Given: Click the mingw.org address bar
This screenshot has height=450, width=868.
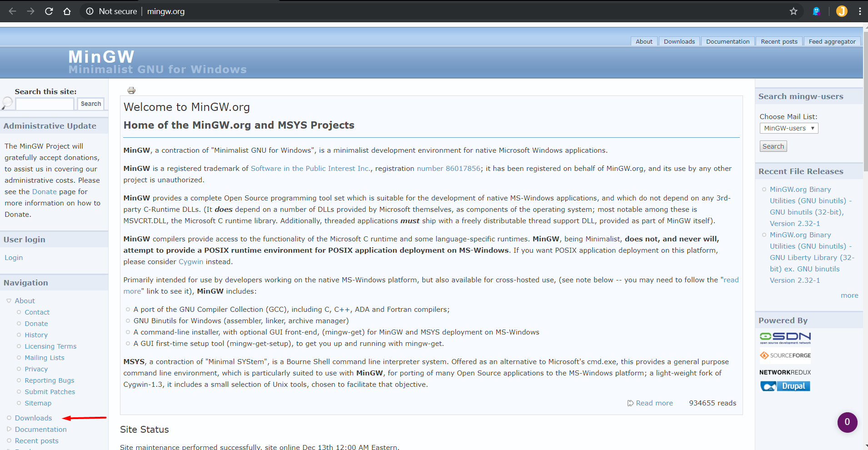Looking at the screenshot, I should coord(165,11).
